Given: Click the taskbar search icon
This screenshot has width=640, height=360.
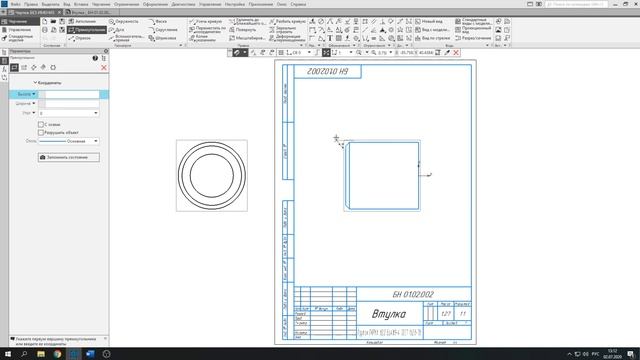Looking at the screenshot, I should click(x=24, y=354).
